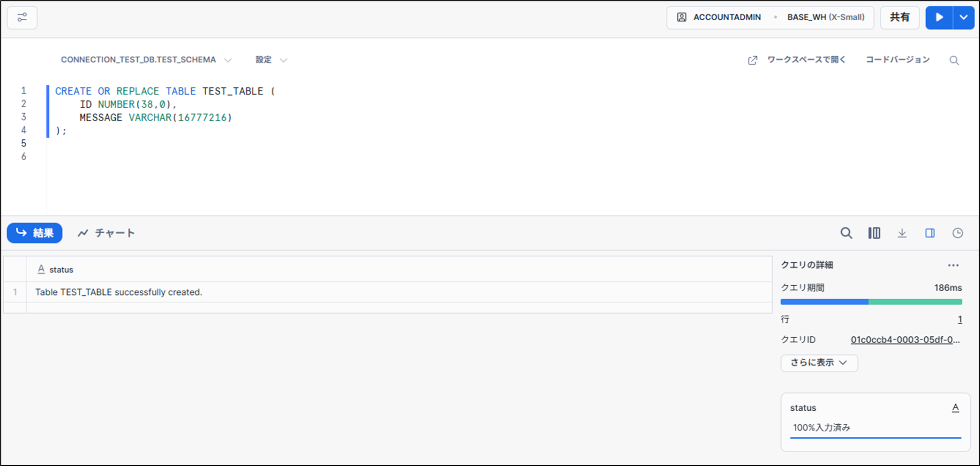Click line number 6 in editor gutter
Viewport: 980px width, 466px height.
23,156
